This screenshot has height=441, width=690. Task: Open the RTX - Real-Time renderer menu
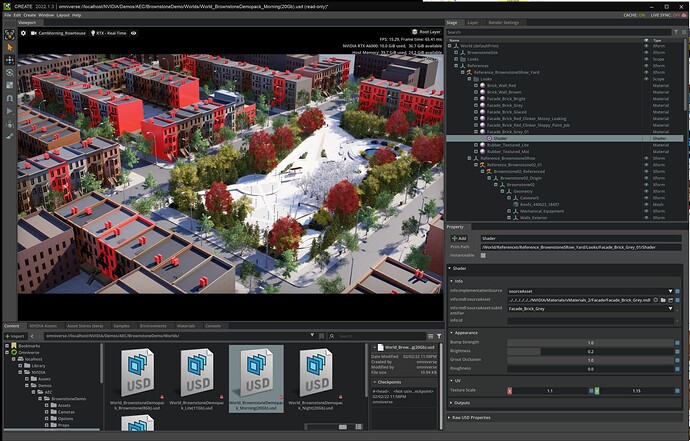pyautogui.click(x=109, y=33)
